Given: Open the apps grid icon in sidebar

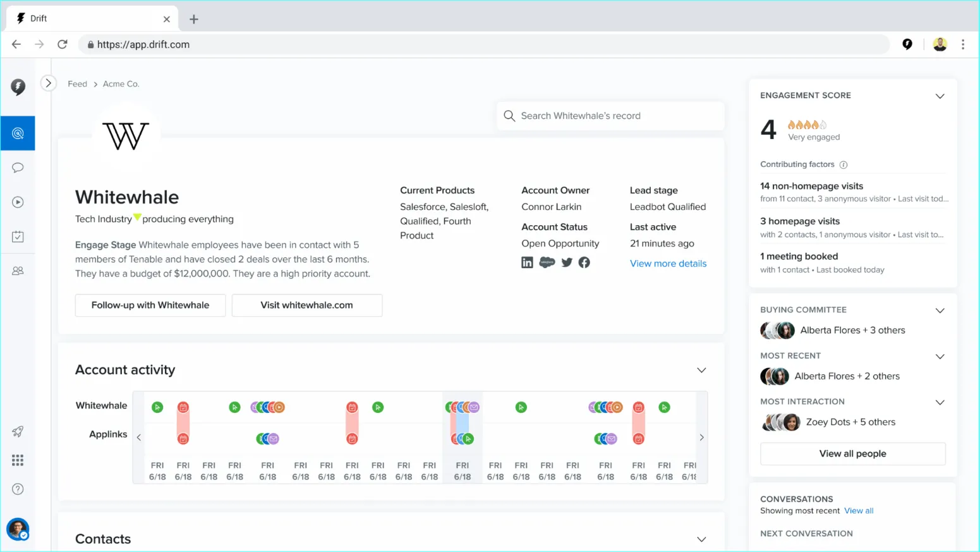Looking at the screenshot, I should 18,460.
